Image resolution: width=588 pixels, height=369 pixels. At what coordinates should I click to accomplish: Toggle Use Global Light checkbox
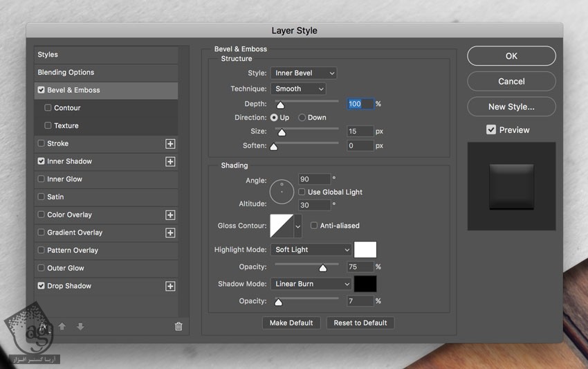pyautogui.click(x=302, y=192)
